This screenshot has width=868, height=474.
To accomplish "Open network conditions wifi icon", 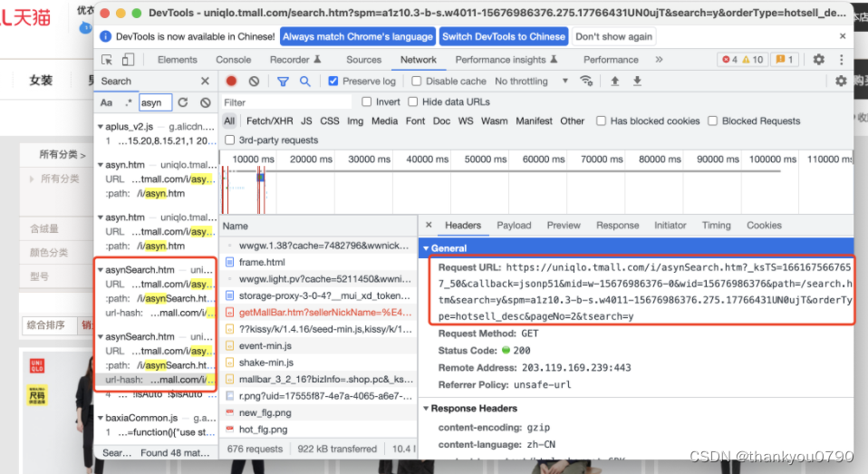I will point(586,81).
